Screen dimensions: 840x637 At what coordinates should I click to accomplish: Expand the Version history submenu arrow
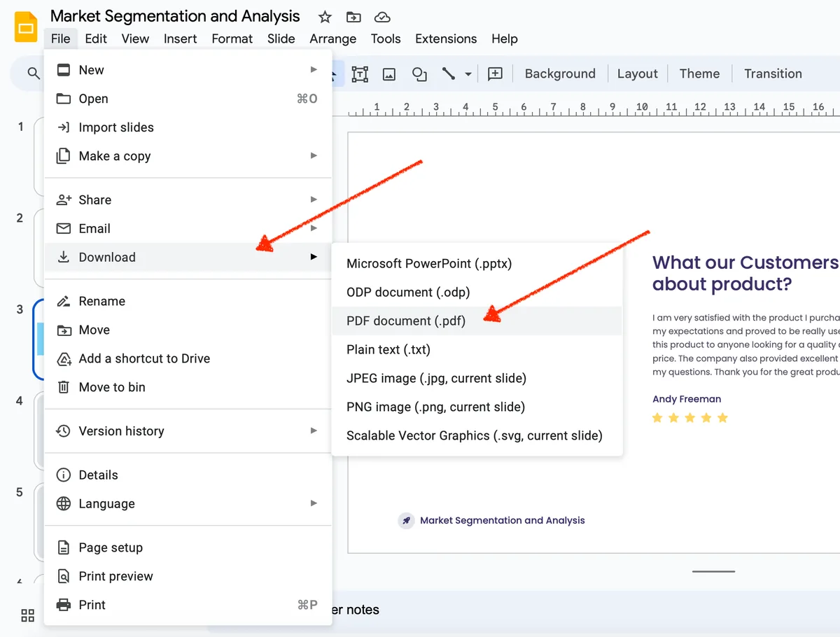(x=314, y=430)
